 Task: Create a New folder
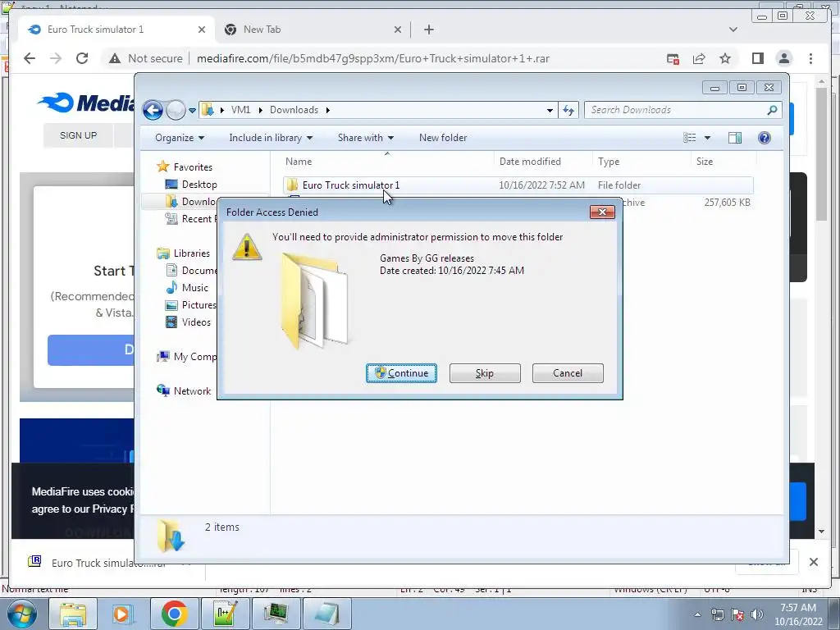click(x=443, y=138)
